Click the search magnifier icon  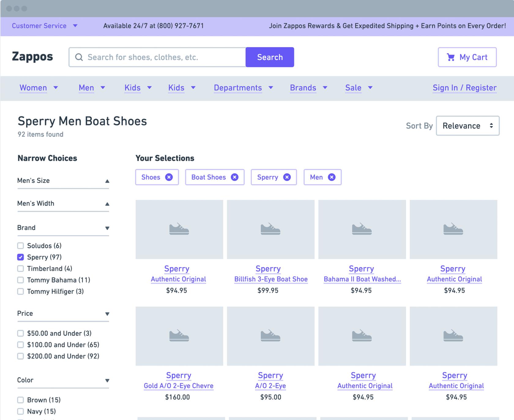(x=79, y=57)
